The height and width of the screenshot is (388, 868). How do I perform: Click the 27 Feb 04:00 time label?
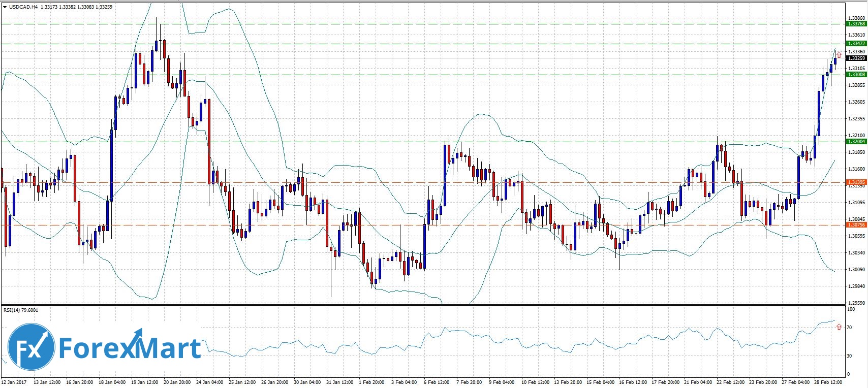(x=795, y=382)
